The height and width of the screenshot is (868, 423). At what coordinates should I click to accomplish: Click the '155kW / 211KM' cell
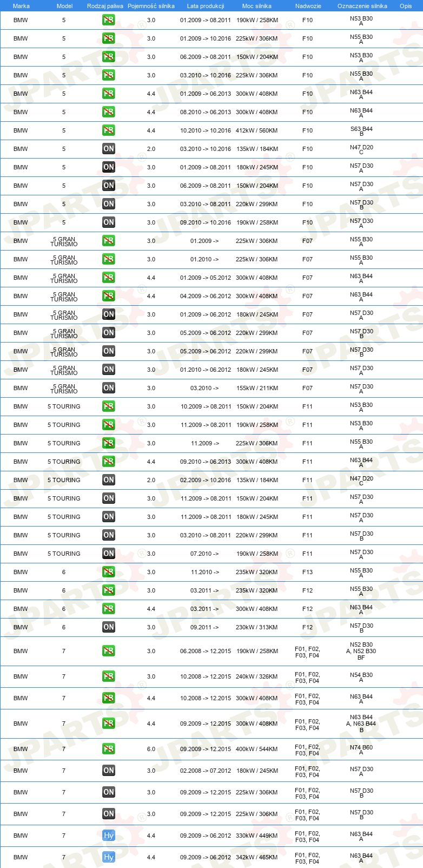coord(257,388)
